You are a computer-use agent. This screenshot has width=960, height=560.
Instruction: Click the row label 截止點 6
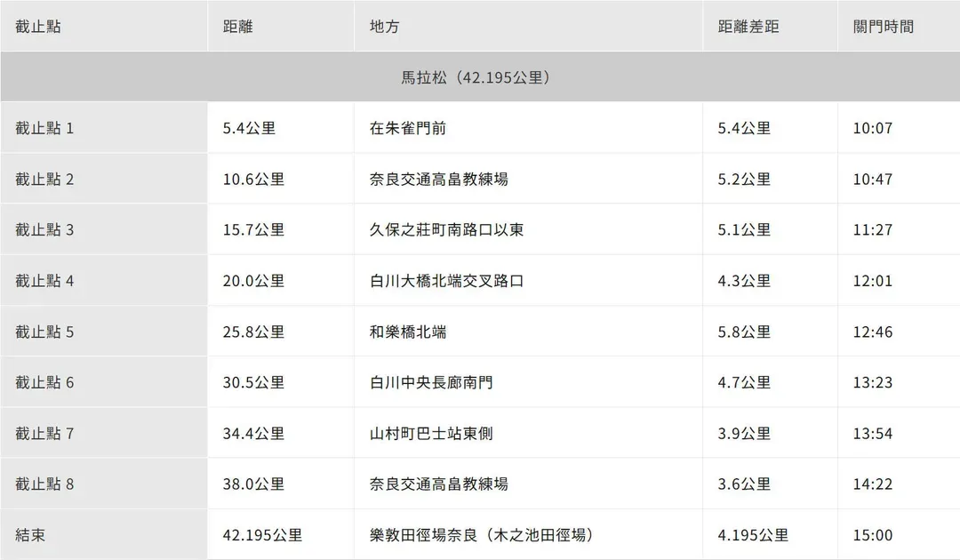point(44,382)
